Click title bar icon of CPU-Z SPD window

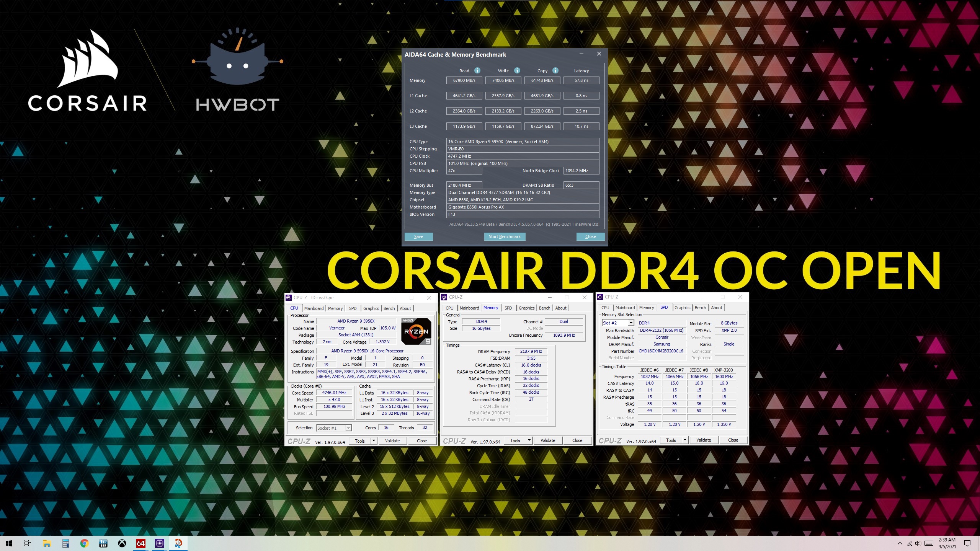coord(600,297)
